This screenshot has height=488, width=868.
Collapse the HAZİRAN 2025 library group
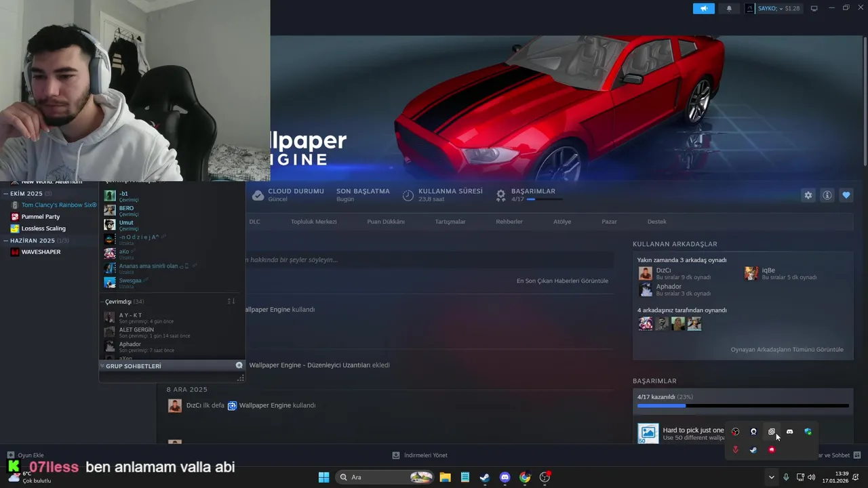click(x=6, y=241)
